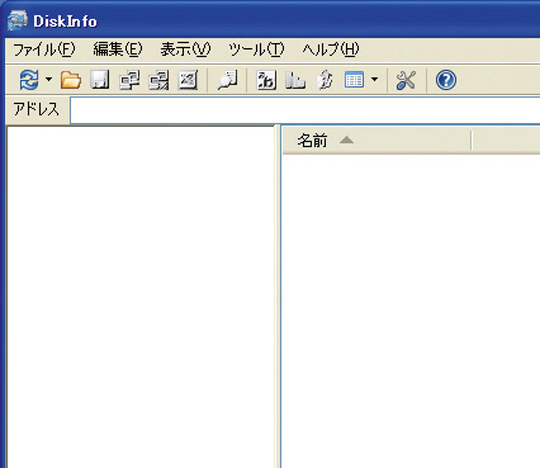Click the bar chart toolbar icon
This screenshot has width=540, height=468.
click(295, 80)
